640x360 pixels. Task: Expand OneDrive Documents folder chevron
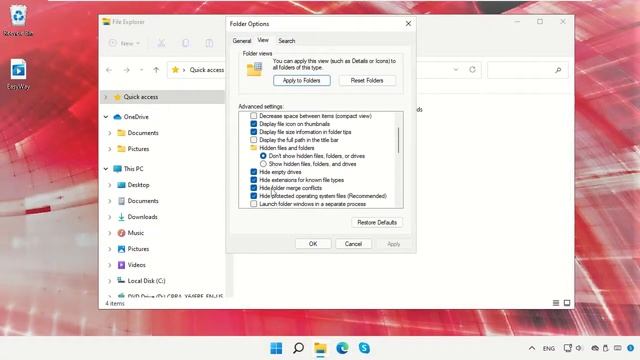[x=109, y=133]
